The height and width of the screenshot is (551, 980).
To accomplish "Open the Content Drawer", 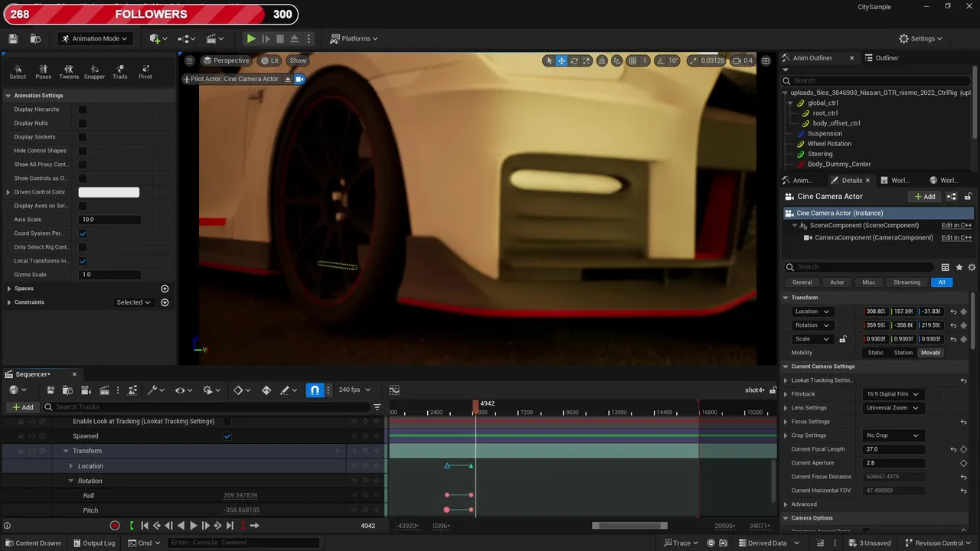I will (x=32, y=543).
